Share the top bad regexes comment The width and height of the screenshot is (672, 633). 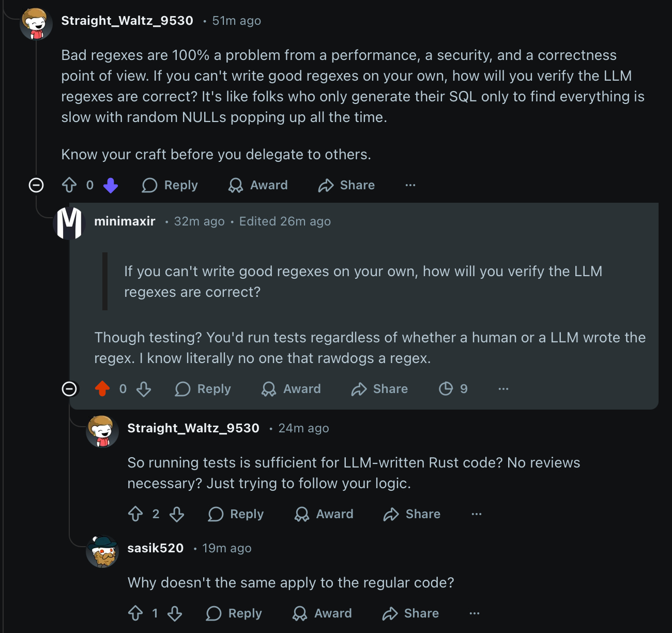point(346,185)
